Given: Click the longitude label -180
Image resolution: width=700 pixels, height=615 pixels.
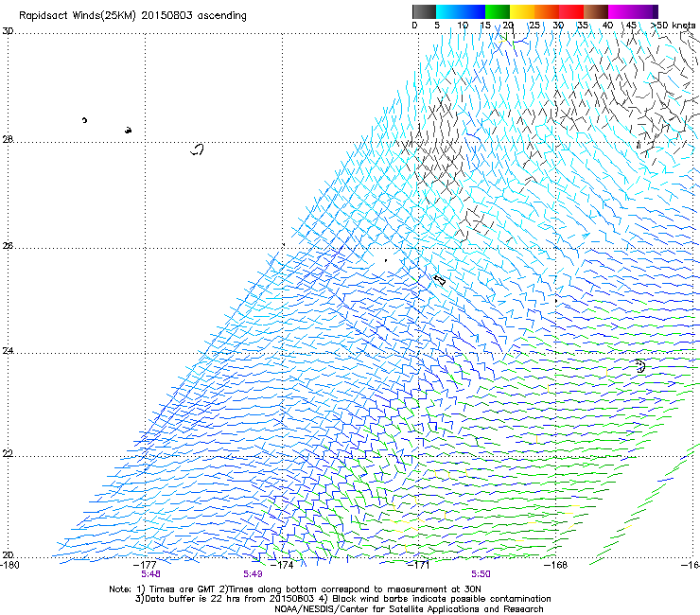Looking at the screenshot, I should (9, 565).
